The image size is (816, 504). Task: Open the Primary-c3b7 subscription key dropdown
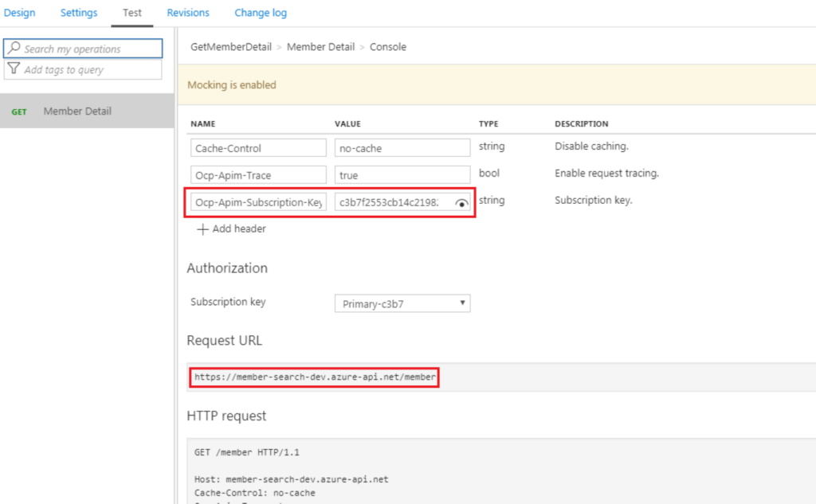tap(402, 303)
